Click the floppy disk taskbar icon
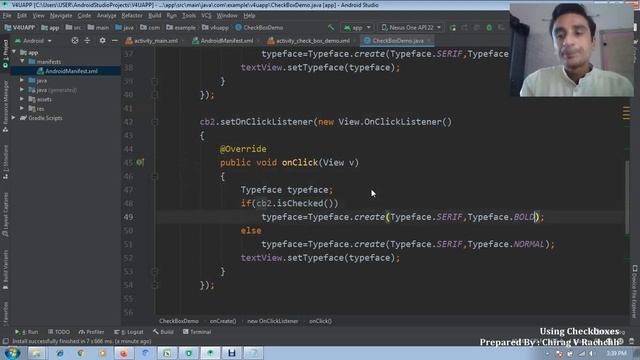This screenshot has width=640, height=360. [x=231, y=353]
